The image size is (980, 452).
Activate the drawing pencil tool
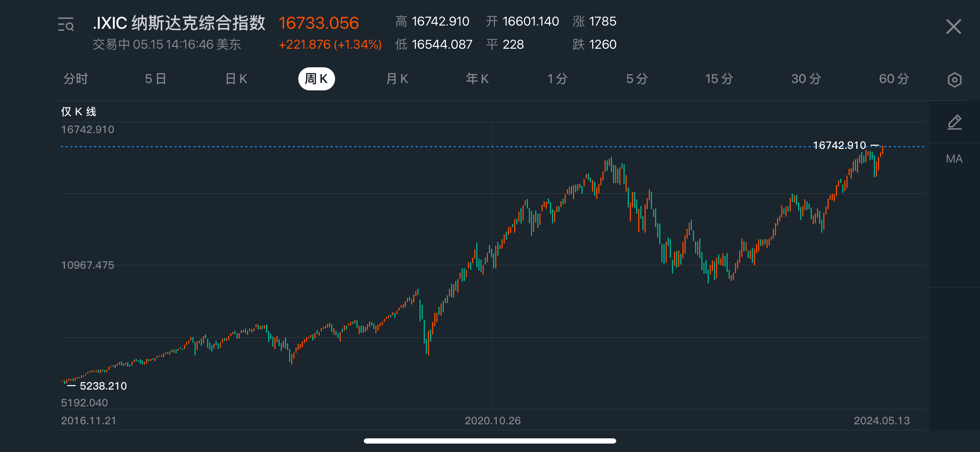[x=954, y=122]
